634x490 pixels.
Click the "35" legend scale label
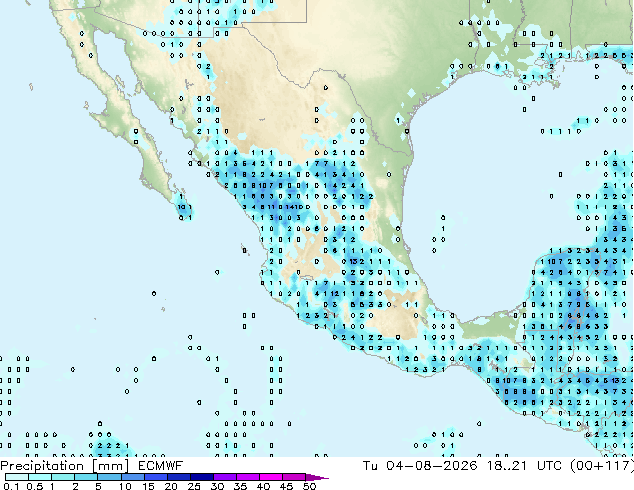pos(240,486)
